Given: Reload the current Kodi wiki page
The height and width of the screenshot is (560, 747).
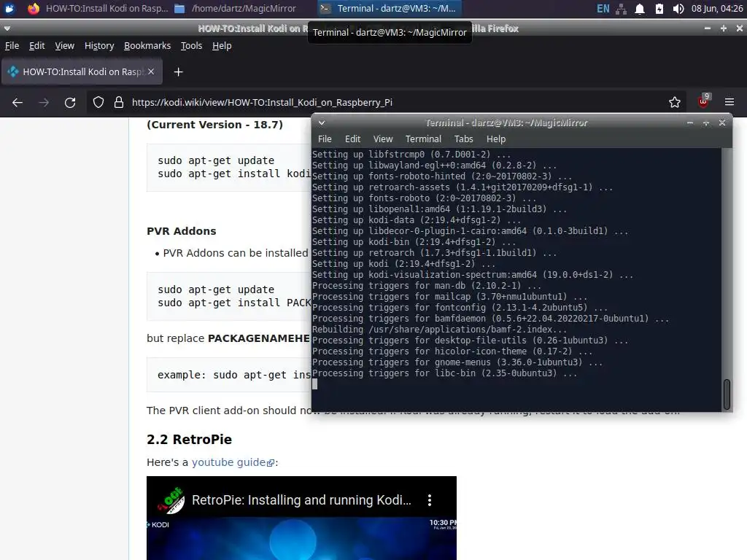Looking at the screenshot, I should 70,102.
